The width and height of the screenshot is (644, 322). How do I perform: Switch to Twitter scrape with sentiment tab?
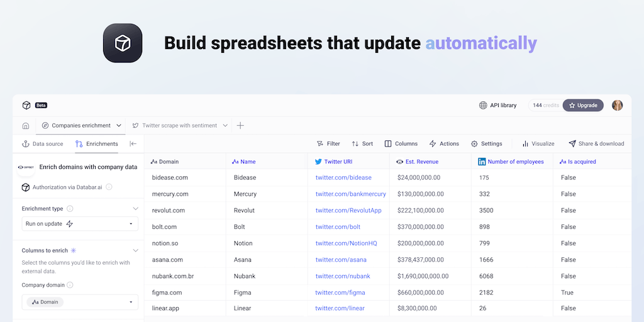click(x=180, y=125)
